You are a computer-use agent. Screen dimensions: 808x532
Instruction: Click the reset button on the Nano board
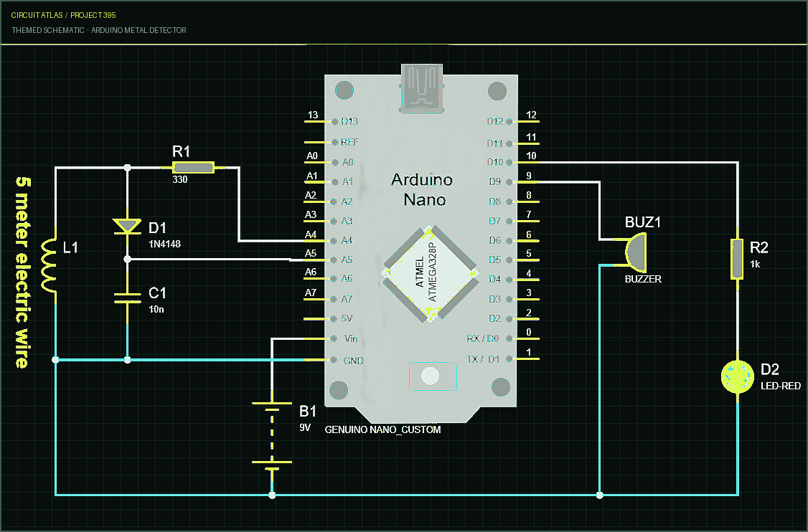pos(431,376)
